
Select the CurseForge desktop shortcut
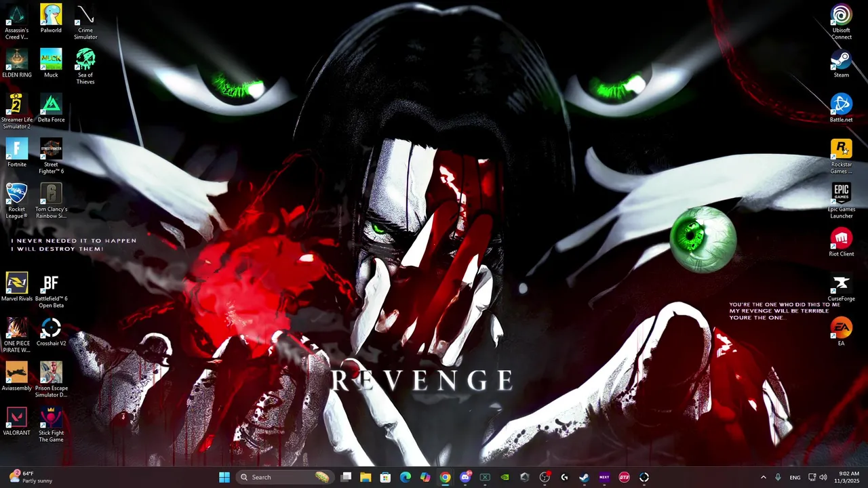click(x=841, y=287)
